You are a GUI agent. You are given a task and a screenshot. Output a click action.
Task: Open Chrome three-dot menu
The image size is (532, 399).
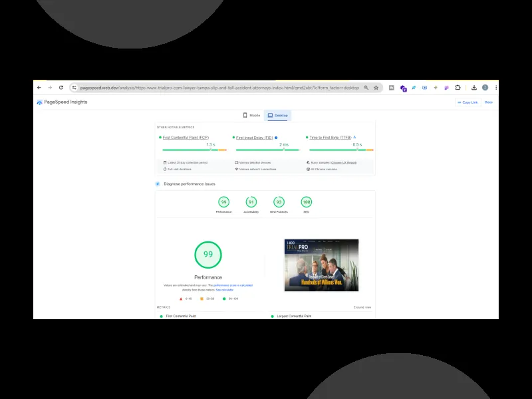495,88
